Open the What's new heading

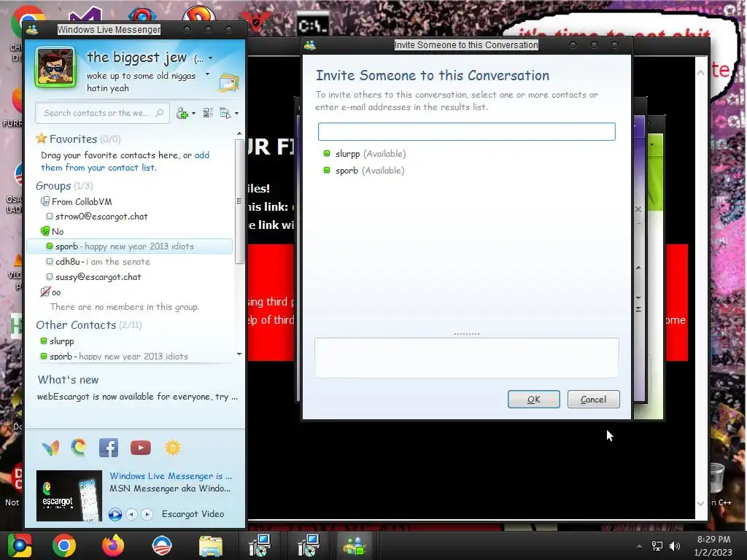coord(68,379)
